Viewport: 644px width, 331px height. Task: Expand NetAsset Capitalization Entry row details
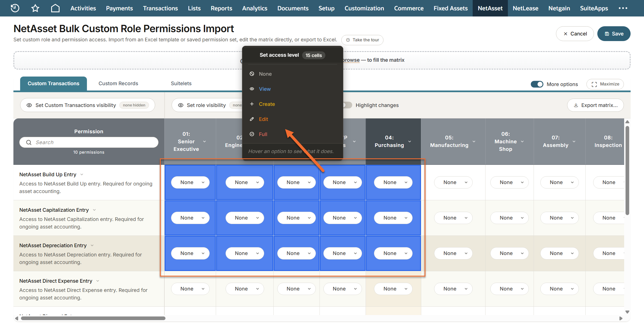click(x=94, y=210)
